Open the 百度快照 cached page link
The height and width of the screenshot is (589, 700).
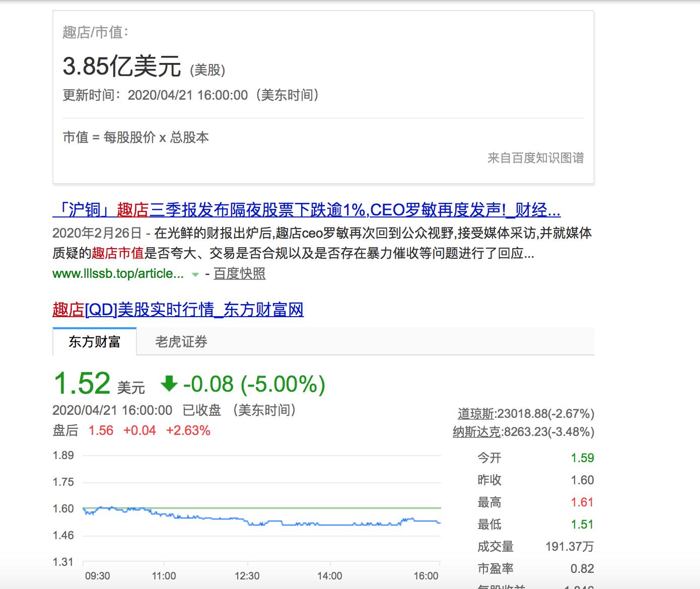click(x=239, y=273)
